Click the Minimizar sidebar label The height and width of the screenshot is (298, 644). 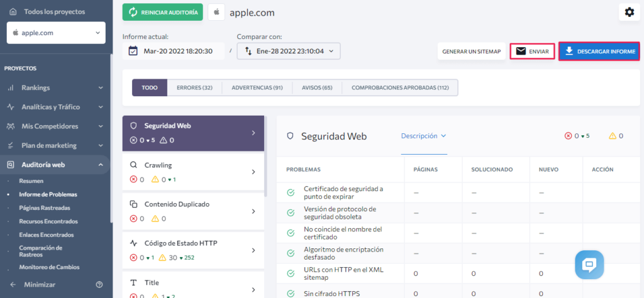[40, 284]
